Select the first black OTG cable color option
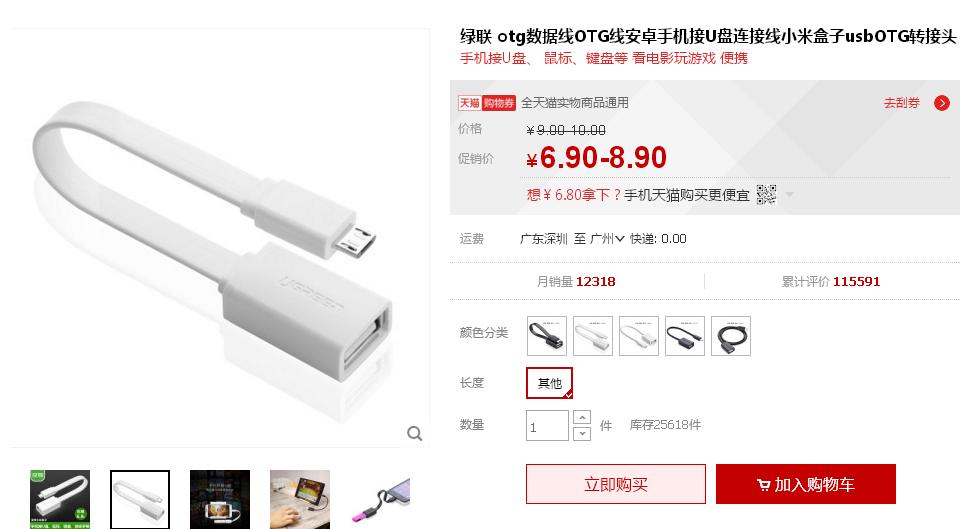 (x=547, y=336)
